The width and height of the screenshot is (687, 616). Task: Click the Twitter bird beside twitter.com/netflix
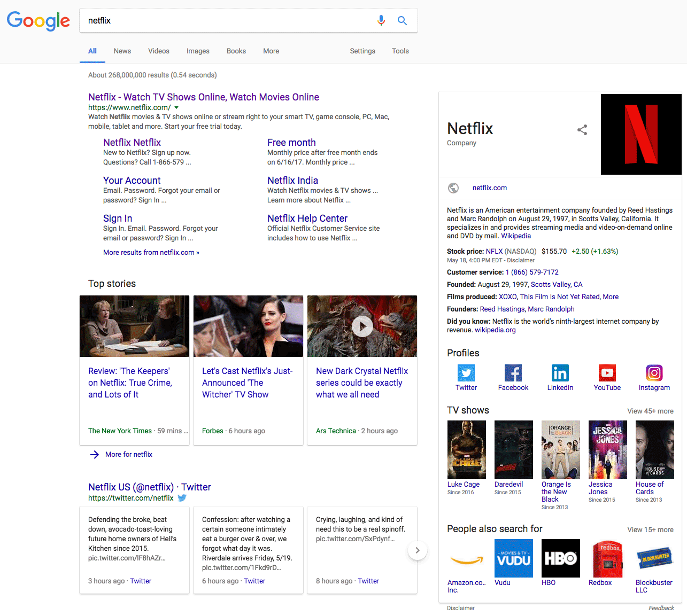tap(182, 498)
